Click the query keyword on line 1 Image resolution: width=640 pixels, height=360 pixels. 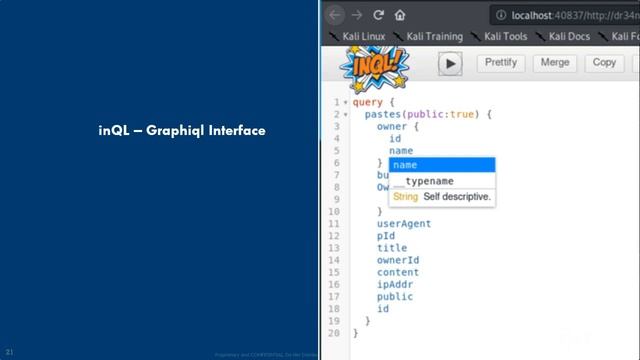coord(368,102)
